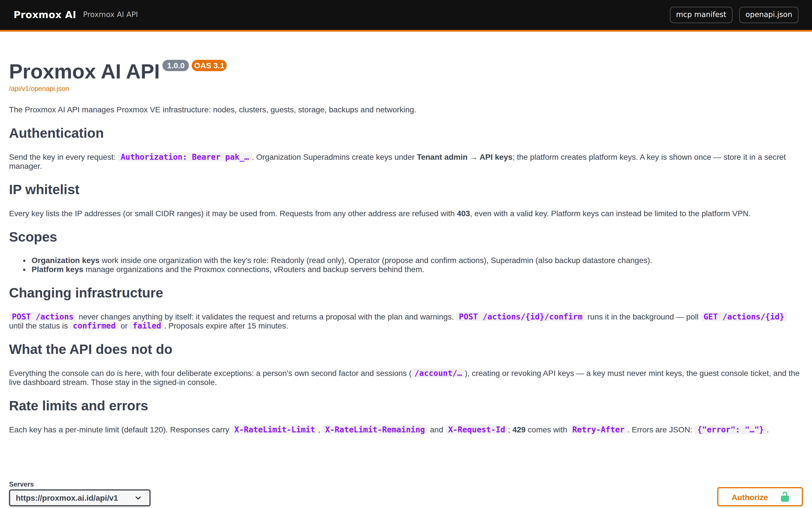Screen dimensions: 812x508
Task: Click the 1.0.0 version badge
Action: (175, 65)
